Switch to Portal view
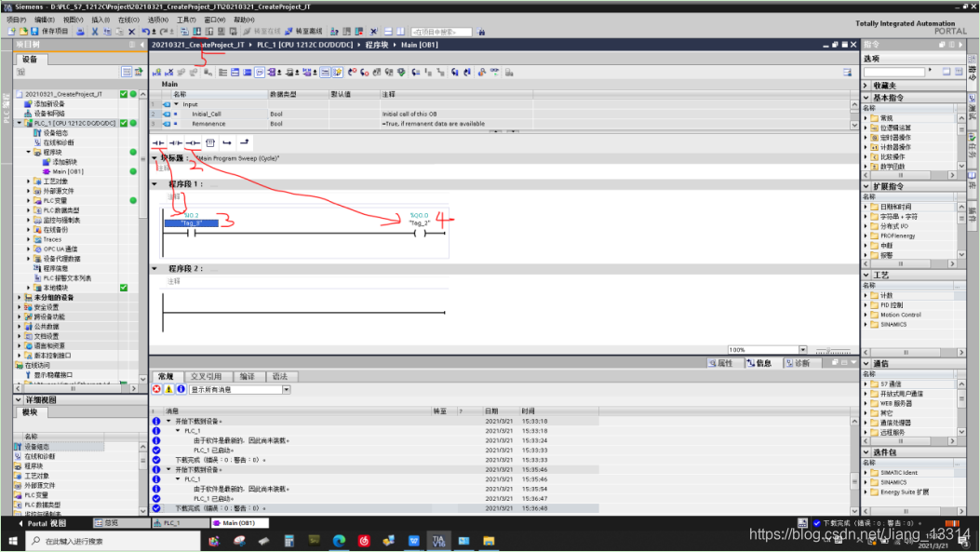Screen dimensions: 980x552 click(x=42, y=523)
